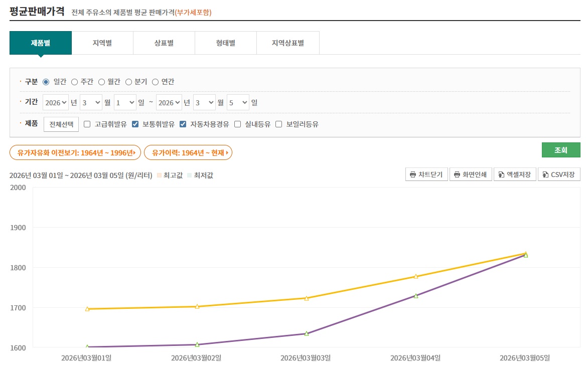Click the (부가세포함) orange text
The image size is (588, 366).
click(193, 13)
